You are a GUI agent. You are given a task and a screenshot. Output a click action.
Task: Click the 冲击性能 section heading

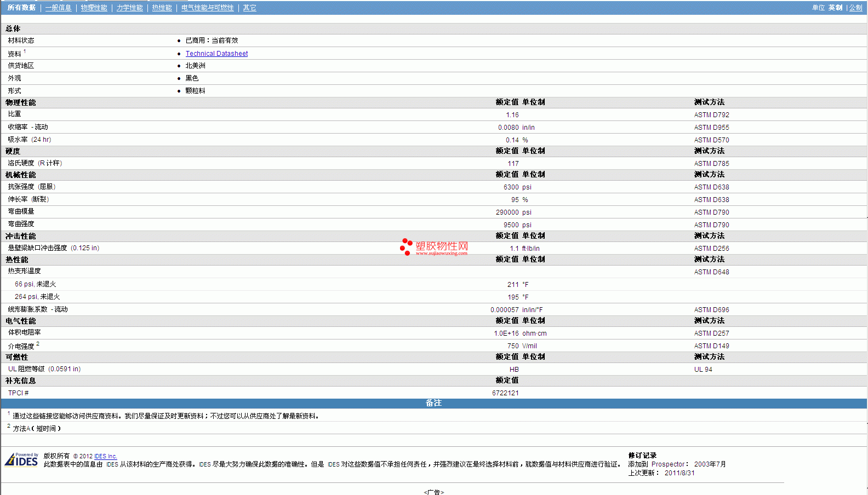[x=20, y=236]
